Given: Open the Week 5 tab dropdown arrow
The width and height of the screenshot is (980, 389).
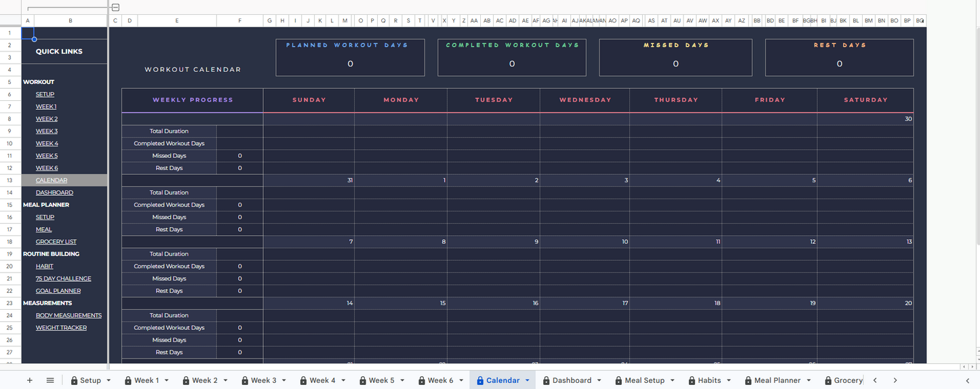Looking at the screenshot, I should click(x=403, y=381).
